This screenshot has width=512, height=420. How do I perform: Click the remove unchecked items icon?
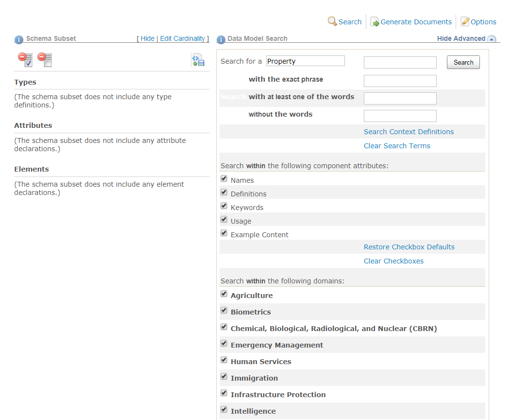45,59
